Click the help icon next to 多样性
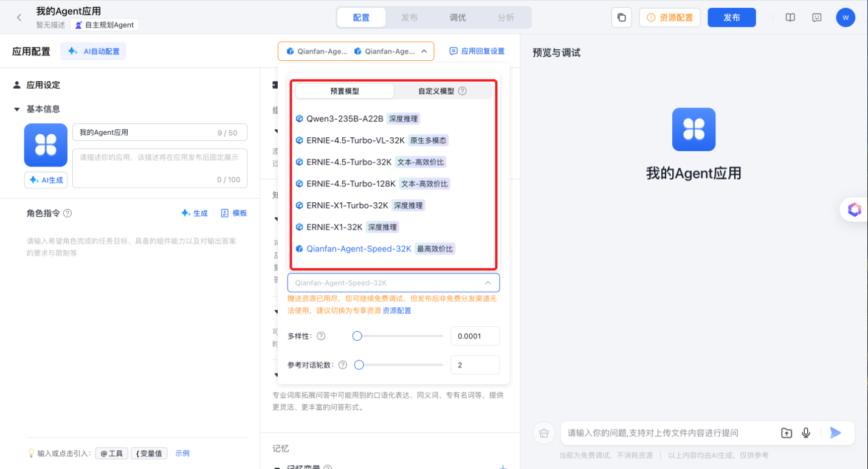 click(321, 336)
